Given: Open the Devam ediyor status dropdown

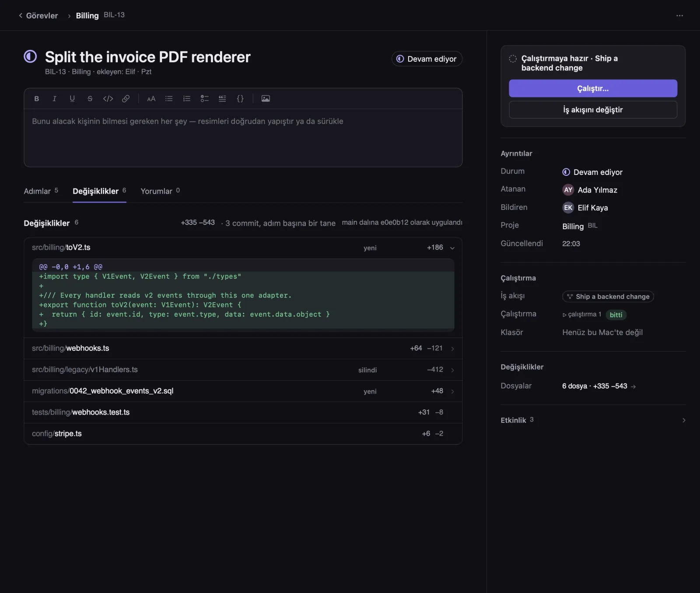Looking at the screenshot, I should (x=427, y=59).
